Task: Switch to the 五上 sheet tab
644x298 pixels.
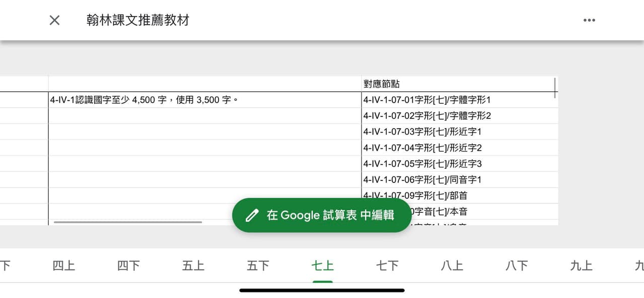Action: point(193,266)
